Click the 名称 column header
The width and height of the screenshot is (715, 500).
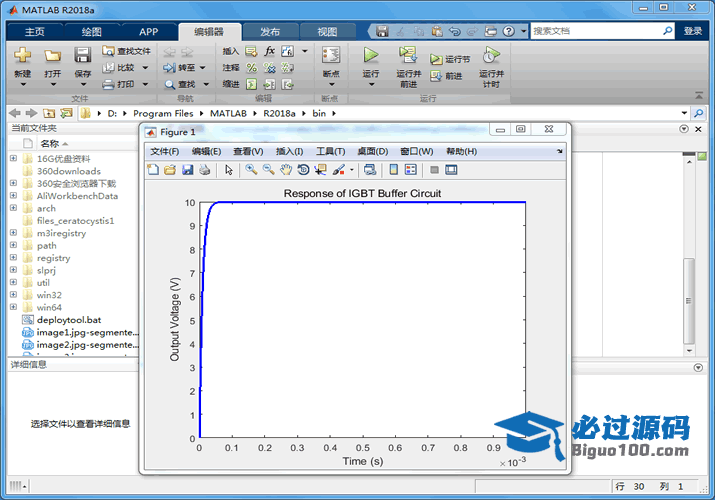(x=50, y=144)
